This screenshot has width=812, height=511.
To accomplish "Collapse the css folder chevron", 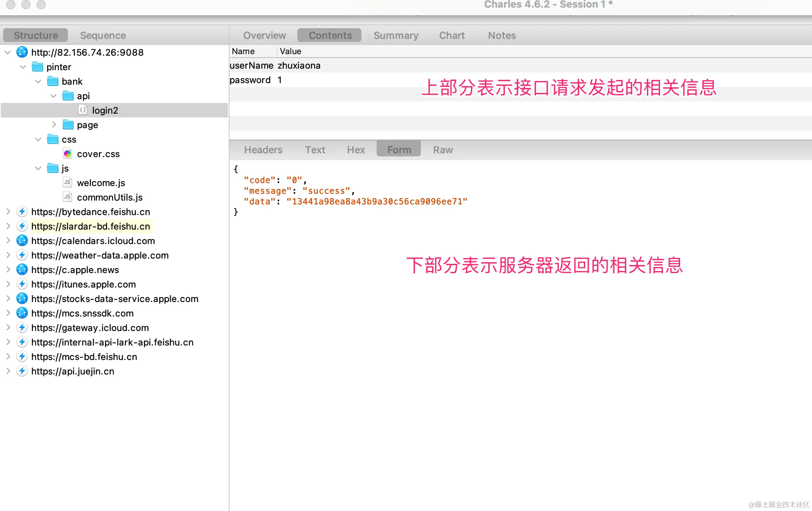I will pos(38,139).
